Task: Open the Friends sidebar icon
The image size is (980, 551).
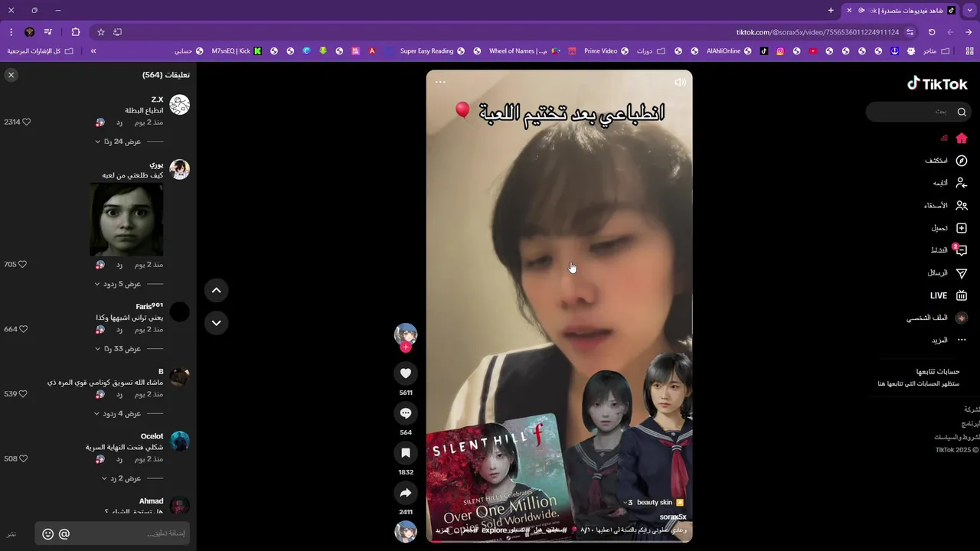Action: [x=962, y=205]
